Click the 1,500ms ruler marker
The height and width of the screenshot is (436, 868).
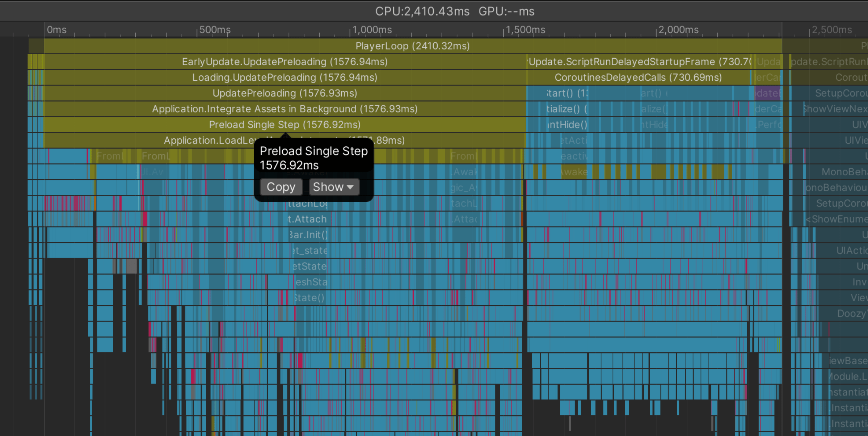[x=525, y=30]
